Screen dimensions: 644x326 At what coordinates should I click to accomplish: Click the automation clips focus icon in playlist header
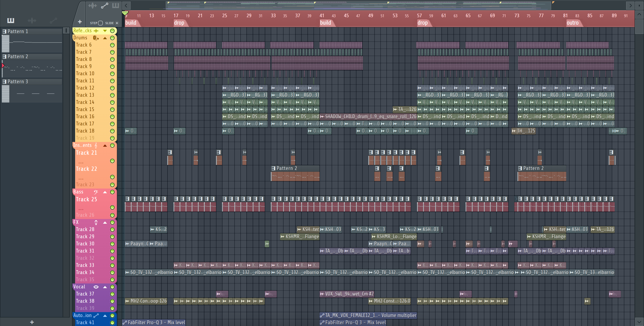coord(104,6)
